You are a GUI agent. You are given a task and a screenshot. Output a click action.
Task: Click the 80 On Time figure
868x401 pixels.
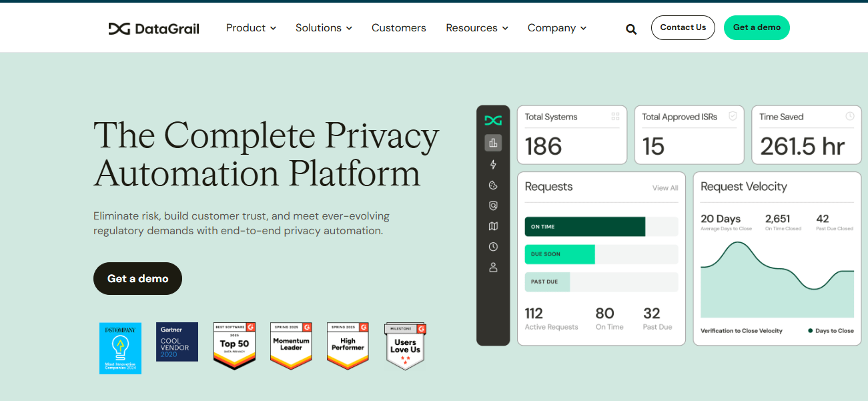coord(605,314)
